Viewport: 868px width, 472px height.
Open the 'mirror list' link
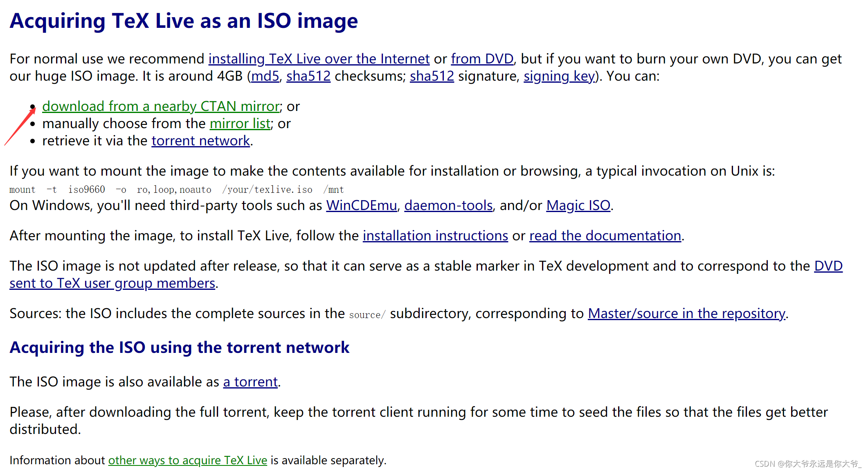pos(240,124)
